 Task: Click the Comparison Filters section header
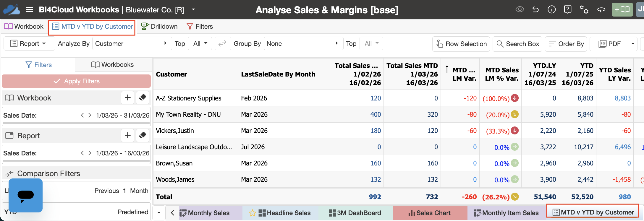[x=76, y=173]
